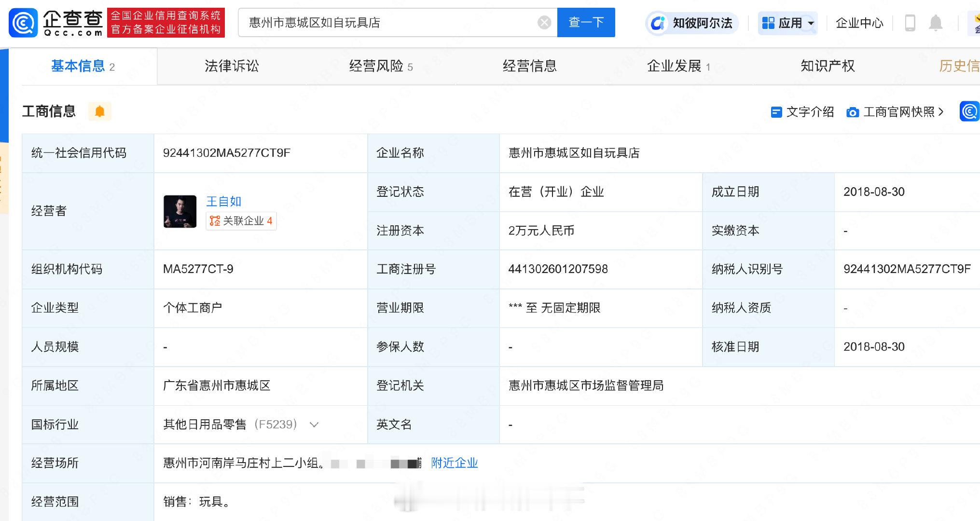Image resolution: width=980 pixels, height=521 pixels.
Task: Open 附近企业 nearby companies link
Action: 454,463
